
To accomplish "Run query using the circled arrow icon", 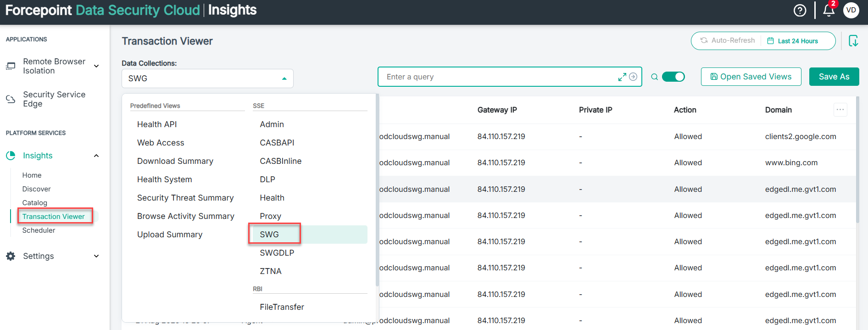I will (633, 77).
